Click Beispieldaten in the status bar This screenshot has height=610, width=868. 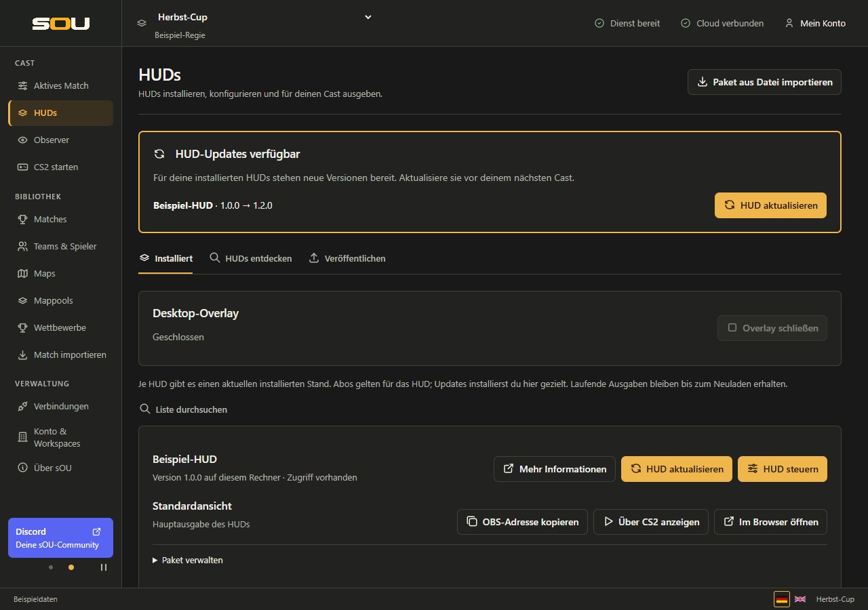click(x=35, y=600)
